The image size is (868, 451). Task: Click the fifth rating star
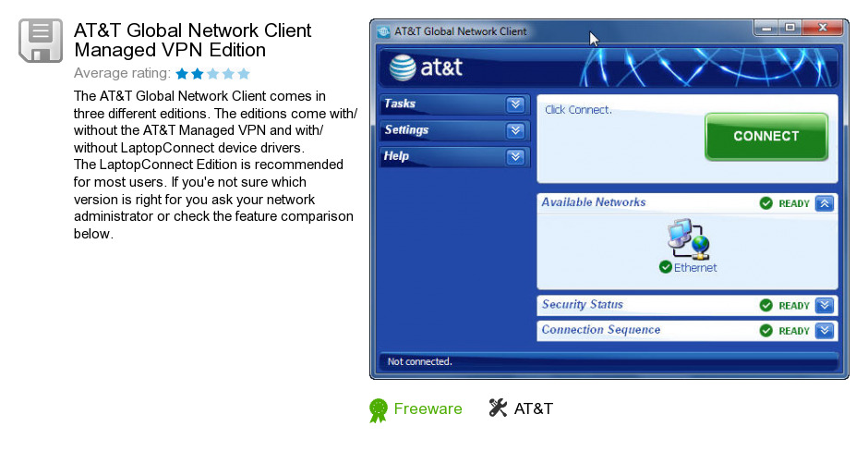click(x=244, y=74)
